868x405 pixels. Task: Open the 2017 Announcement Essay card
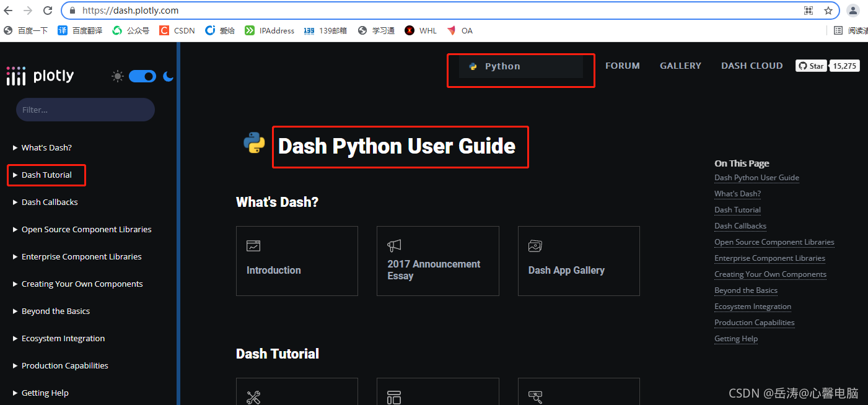tap(438, 261)
